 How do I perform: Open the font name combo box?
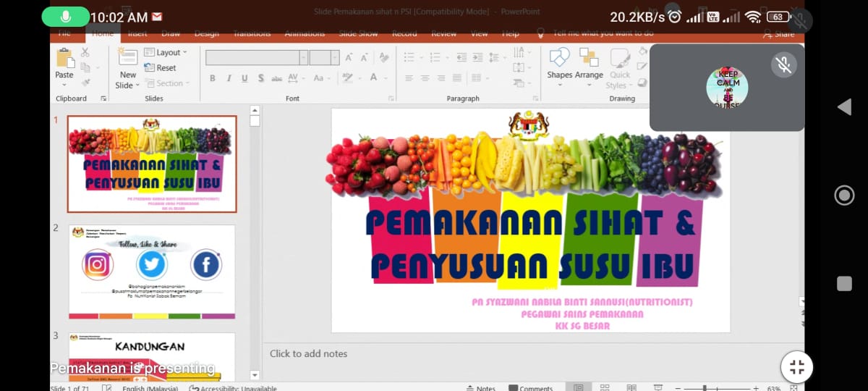256,58
